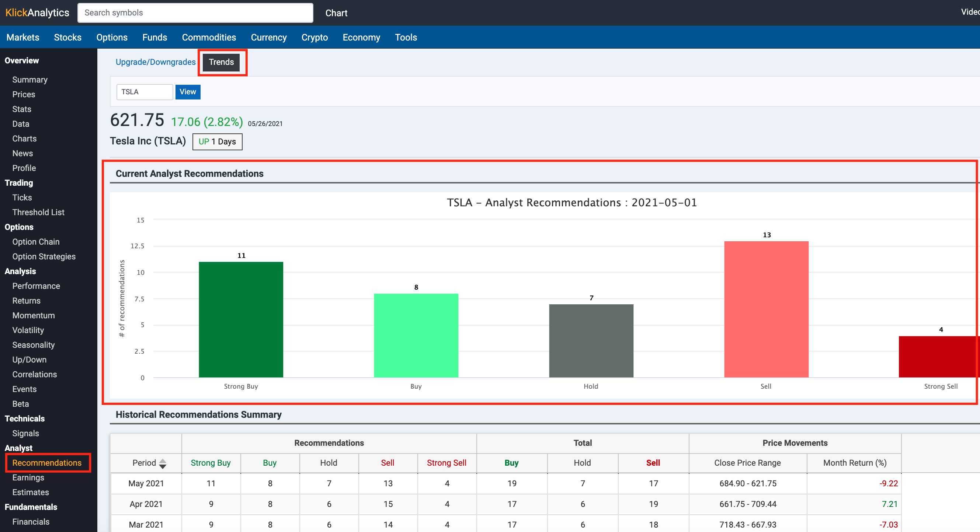Open Charts in the sidebar

click(x=24, y=139)
